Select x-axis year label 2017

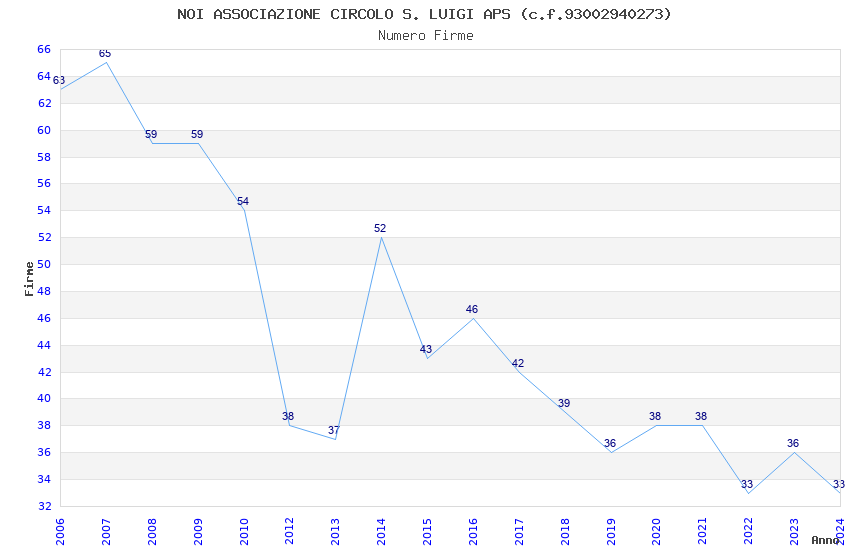pos(519,532)
